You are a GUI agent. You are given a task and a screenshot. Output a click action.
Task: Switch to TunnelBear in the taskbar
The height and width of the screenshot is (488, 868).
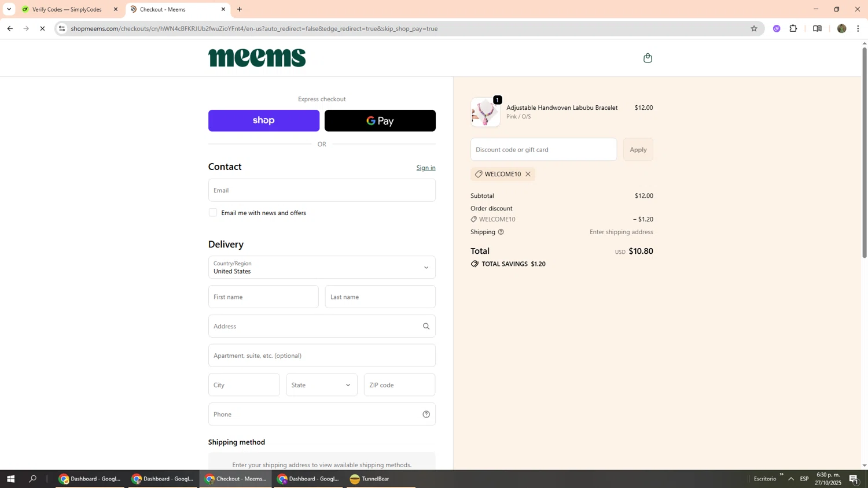pyautogui.click(x=381, y=479)
